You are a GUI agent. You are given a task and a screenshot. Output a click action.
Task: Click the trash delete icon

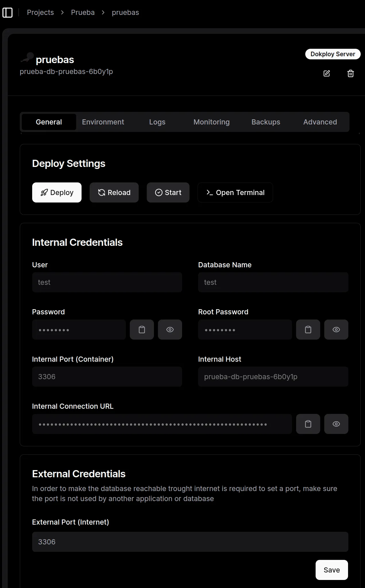point(350,73)
